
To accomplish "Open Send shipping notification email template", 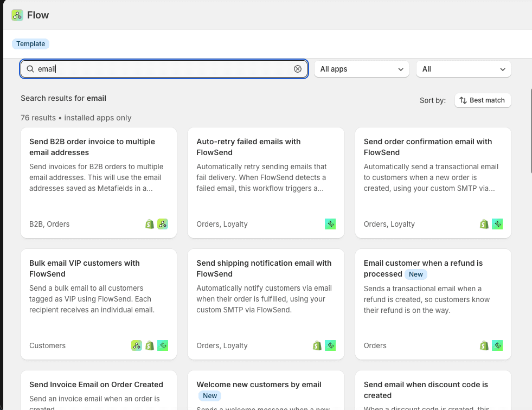I will coord(266,304).
